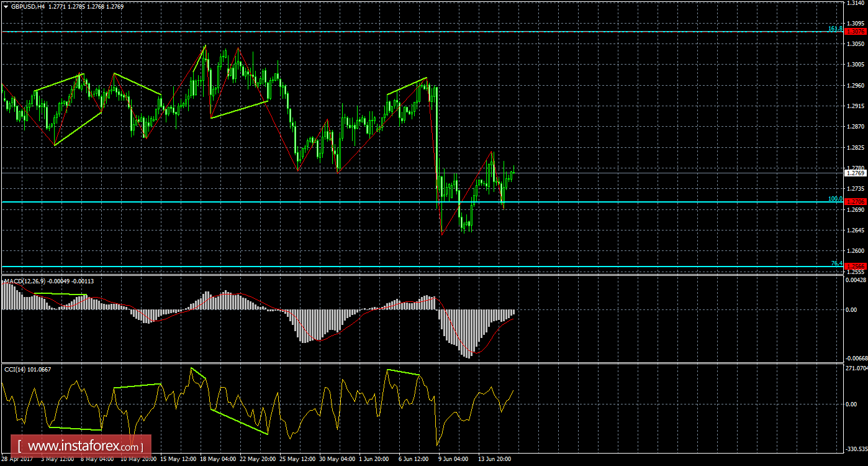The width and height of the screenshot is (868, 466).
Task: Click the red 1.2706 price tag
Action: click(855, 201)
